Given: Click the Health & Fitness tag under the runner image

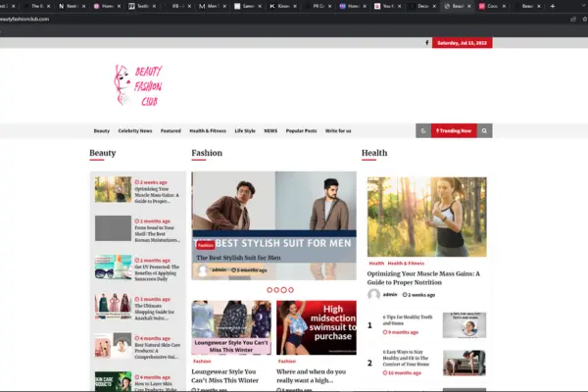Looking at the screenshot, I should click(406, 264).
